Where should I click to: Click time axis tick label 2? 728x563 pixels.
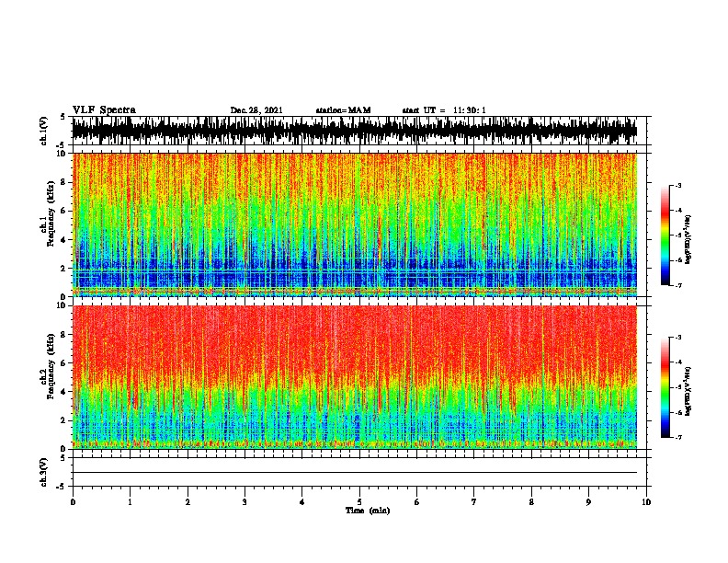188,502
